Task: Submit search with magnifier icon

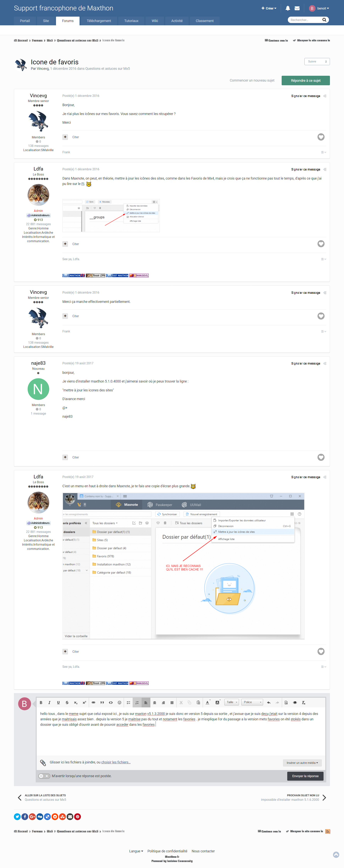Action: click(x=324, y=20)
